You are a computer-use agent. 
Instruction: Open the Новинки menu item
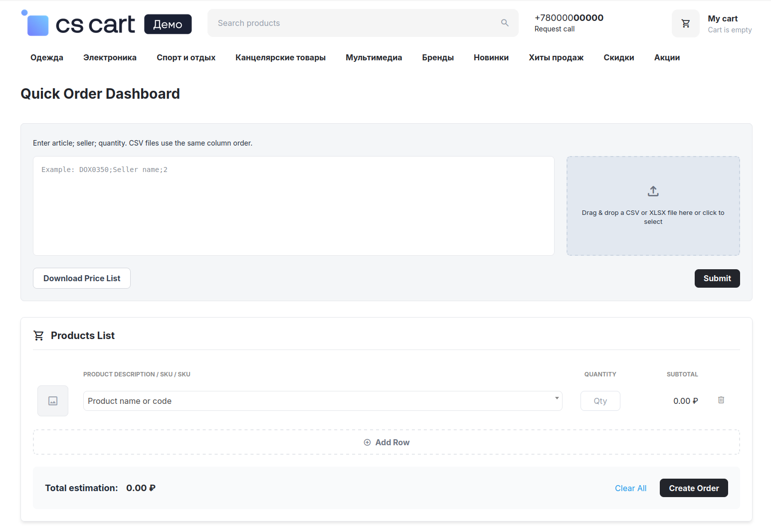[x=491, y=57]
